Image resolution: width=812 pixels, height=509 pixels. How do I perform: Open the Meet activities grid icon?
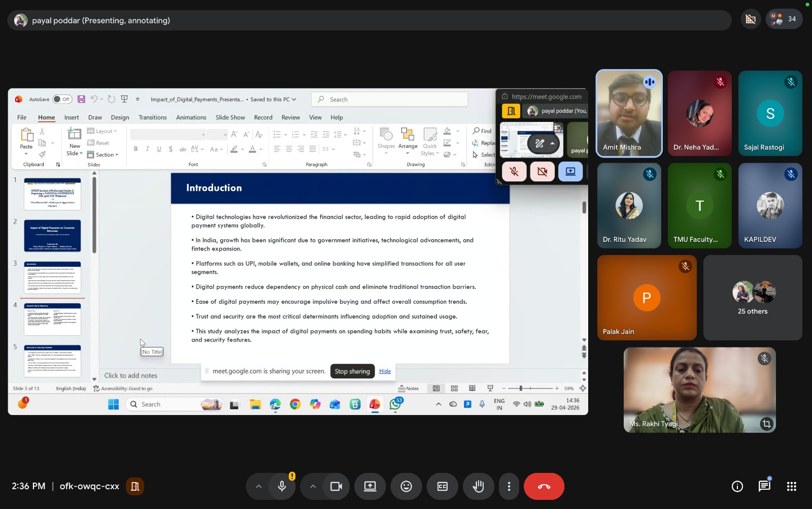(x=791, y=487)
